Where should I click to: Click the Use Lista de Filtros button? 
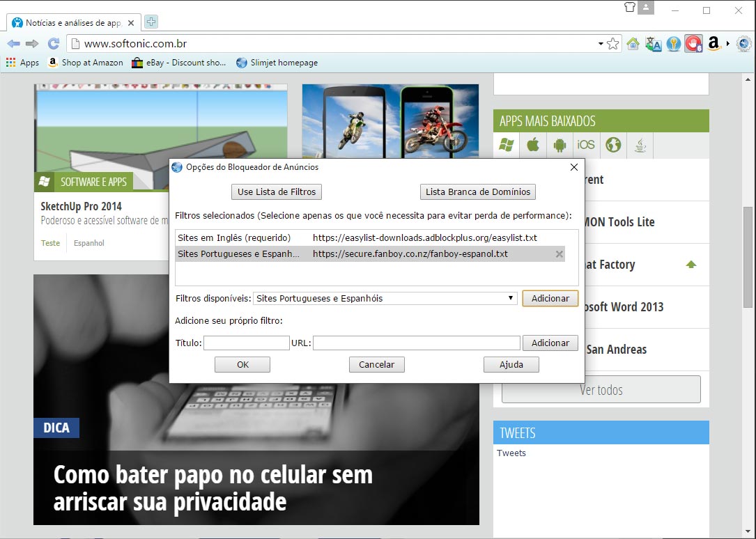click(276, 192)
